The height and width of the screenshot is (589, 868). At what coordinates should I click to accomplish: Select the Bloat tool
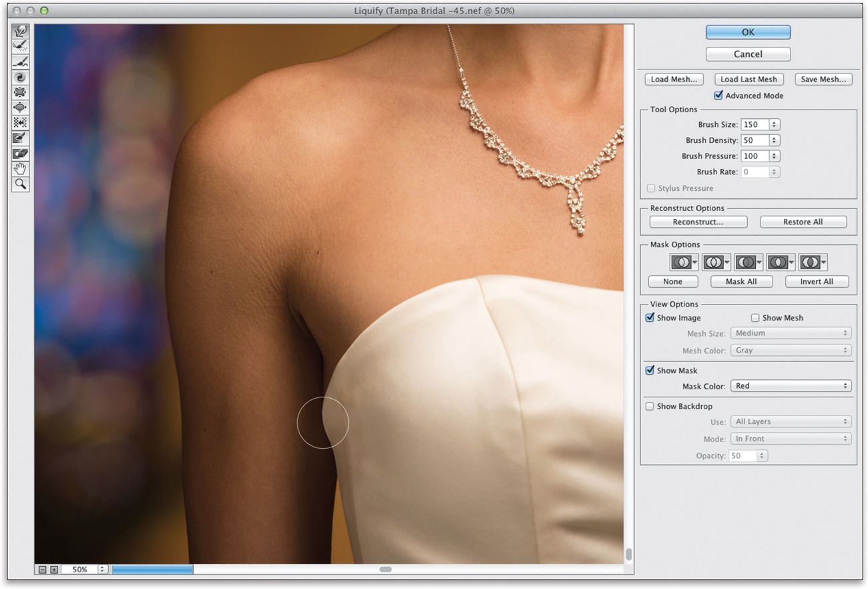pyautogui.click(x=21, y=108)
